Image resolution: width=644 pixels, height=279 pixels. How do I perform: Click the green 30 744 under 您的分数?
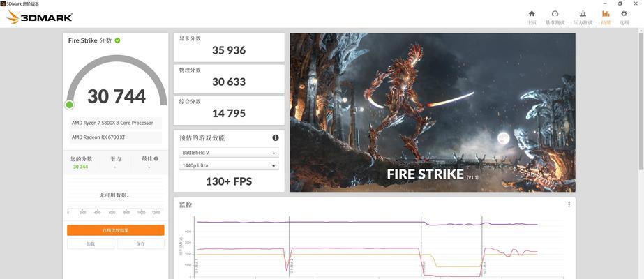click(80, 167)
